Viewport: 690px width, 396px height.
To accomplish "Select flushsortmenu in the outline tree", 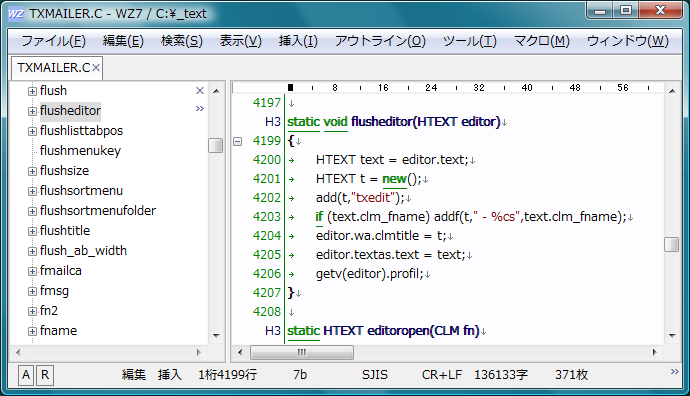I will pos(81,191).
